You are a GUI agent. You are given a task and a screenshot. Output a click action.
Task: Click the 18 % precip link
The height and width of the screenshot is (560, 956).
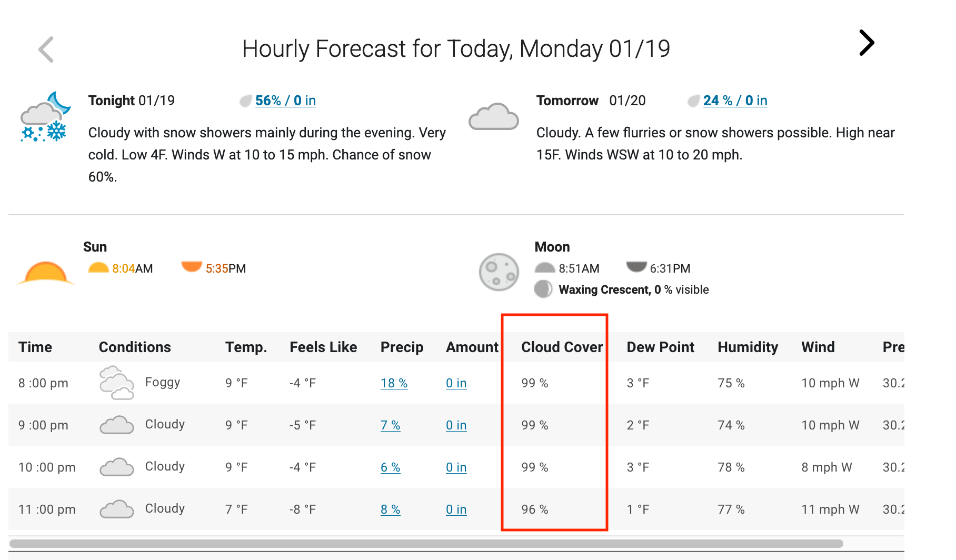click(394, 383)
